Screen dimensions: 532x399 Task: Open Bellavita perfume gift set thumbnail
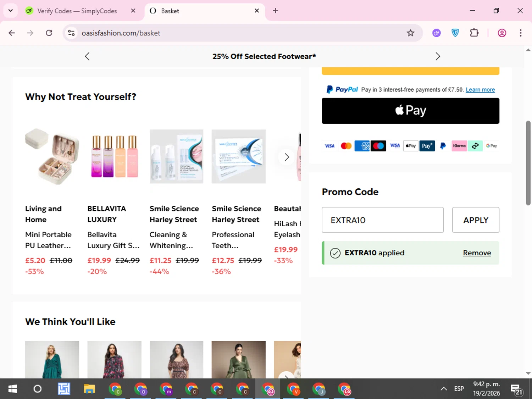coord(114,156)
